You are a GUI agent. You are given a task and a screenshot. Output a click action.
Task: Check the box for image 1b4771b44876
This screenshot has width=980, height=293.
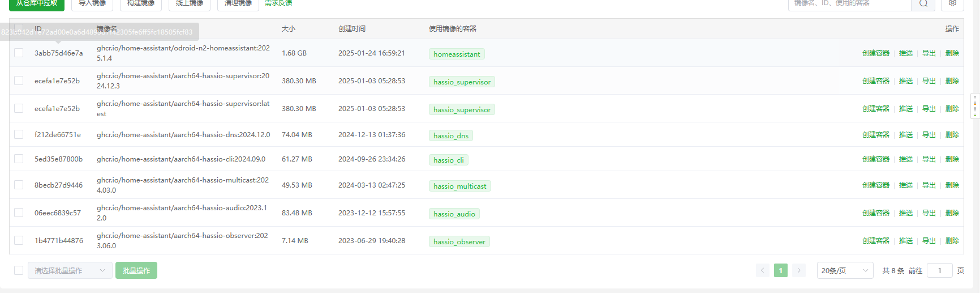pyautogui.click(x=19, y=240)
